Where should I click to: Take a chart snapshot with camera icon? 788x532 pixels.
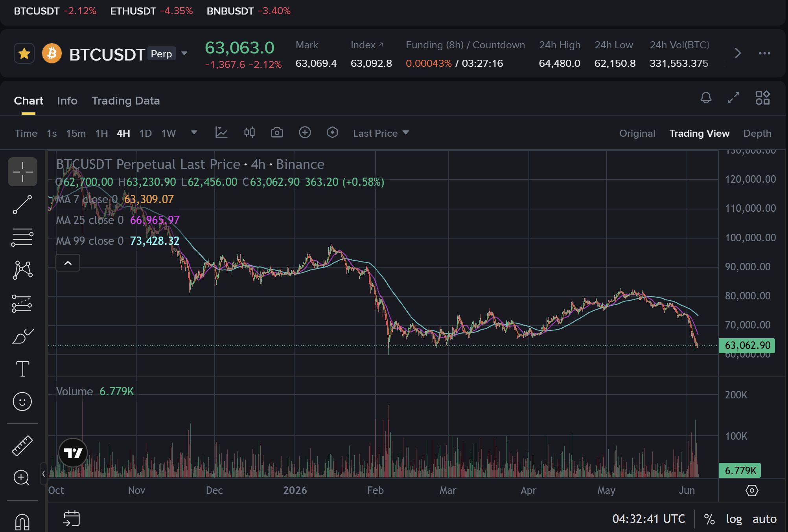pyautogui.click(x=277, y=133)
